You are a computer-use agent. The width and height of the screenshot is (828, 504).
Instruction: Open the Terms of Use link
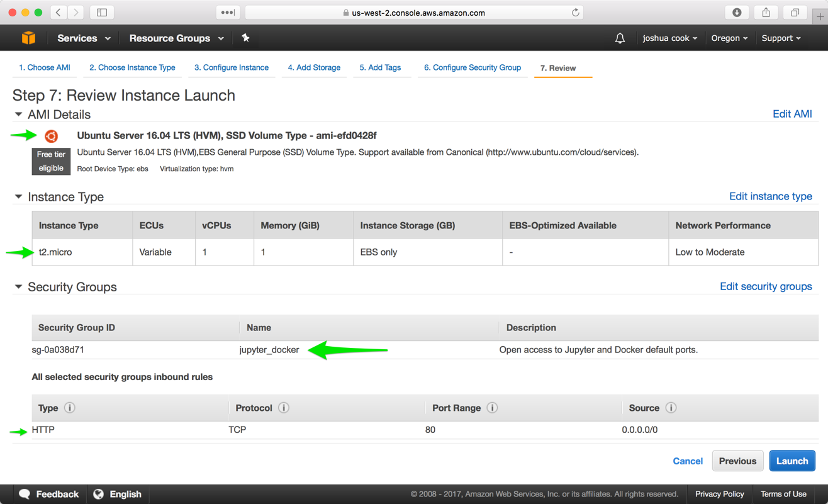tap(783, 494)
